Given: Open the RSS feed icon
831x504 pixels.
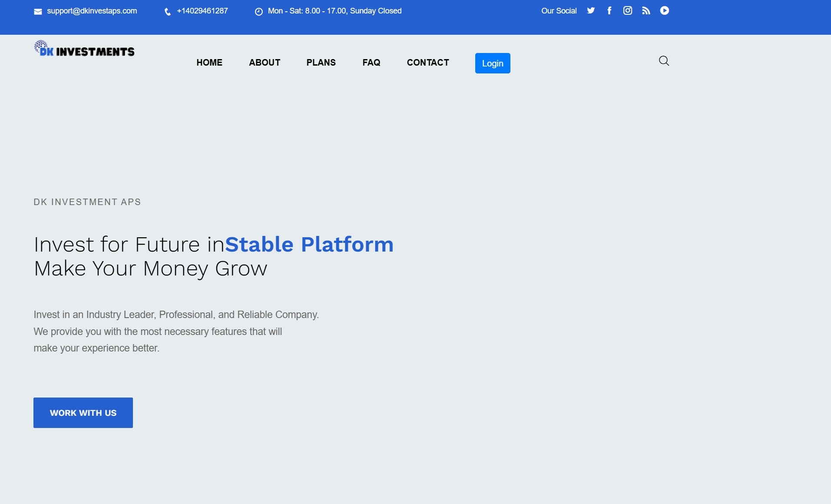Looking at the screenshot, I should pos(646,11).
